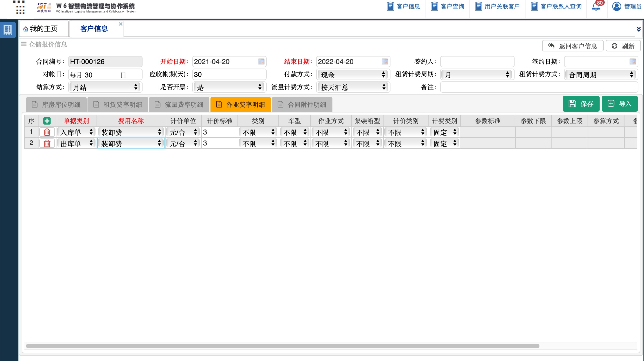Click the sidebar document list icon
This screenshot has width=644, height=361.
8,30
